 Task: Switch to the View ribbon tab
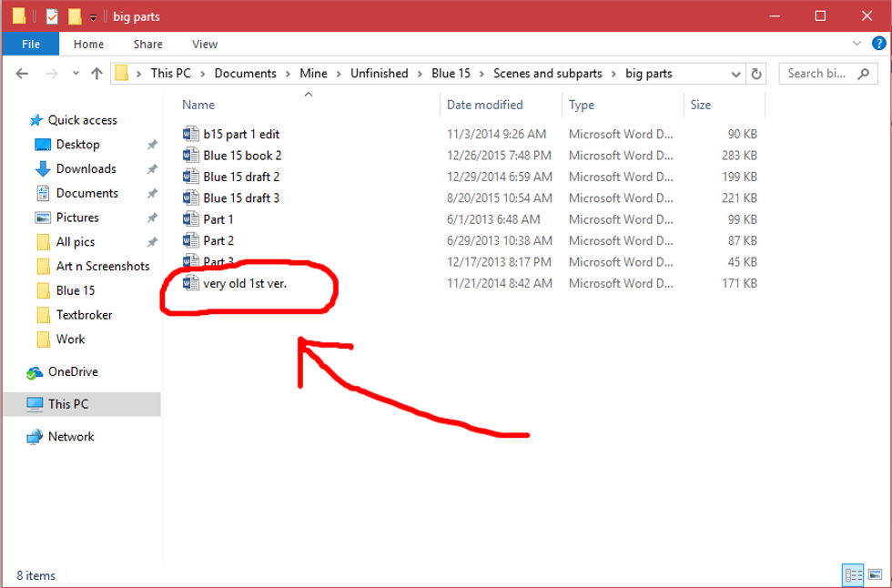[x=205, y=44]
